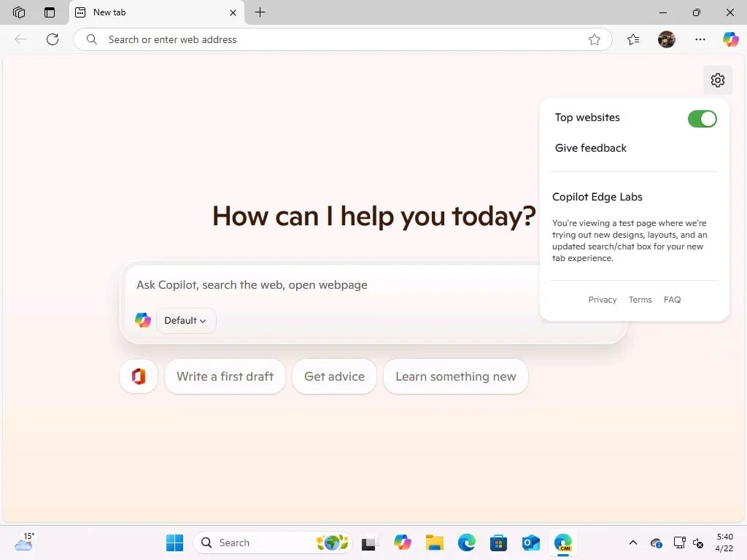Open the network tray icon

(679, 542)
